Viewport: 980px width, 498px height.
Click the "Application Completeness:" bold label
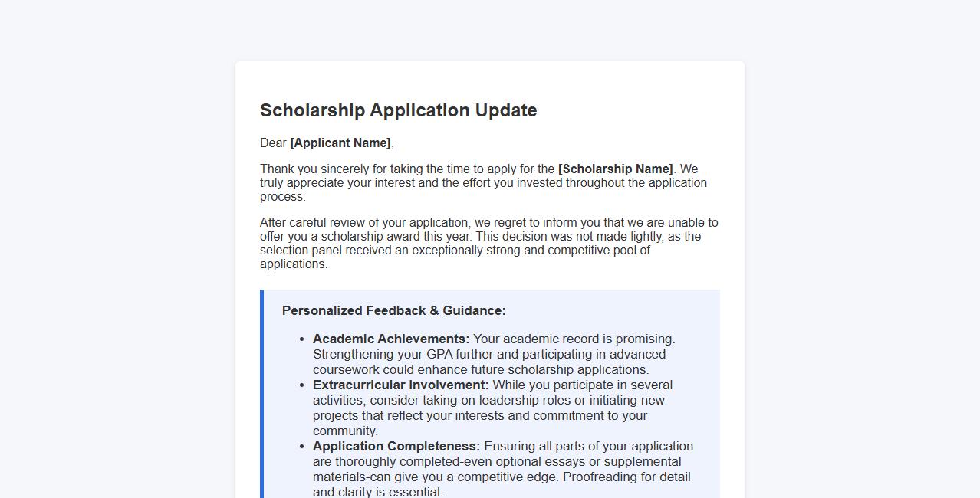point(396,447)
